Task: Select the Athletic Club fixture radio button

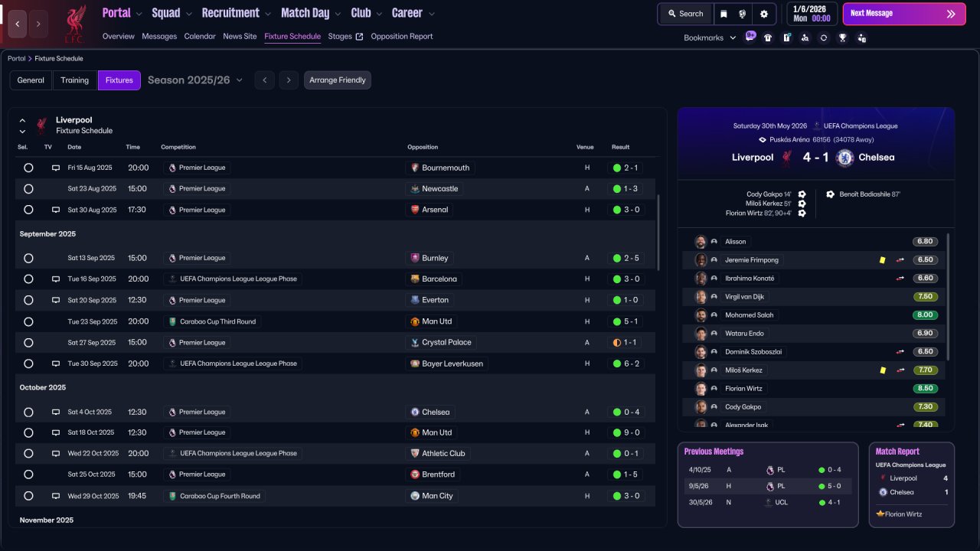Action: pos(28,454)
